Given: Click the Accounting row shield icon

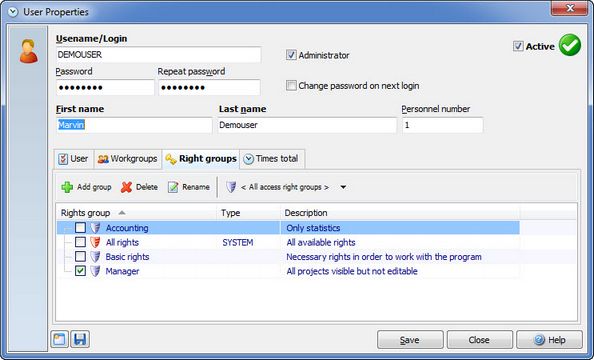Looking at the screenshot, I should [x=95, y=228].
